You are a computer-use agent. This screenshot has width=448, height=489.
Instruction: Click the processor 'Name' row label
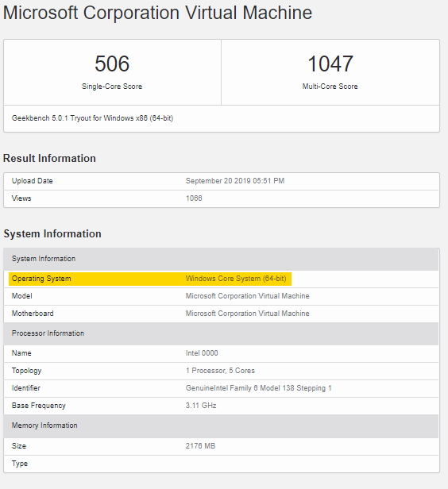pos(21,353)
